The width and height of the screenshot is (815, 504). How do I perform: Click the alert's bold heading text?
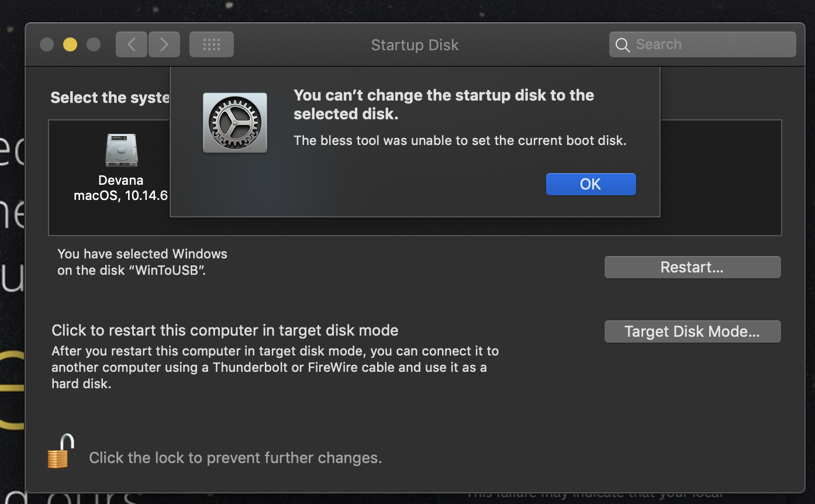click(444, 104)
